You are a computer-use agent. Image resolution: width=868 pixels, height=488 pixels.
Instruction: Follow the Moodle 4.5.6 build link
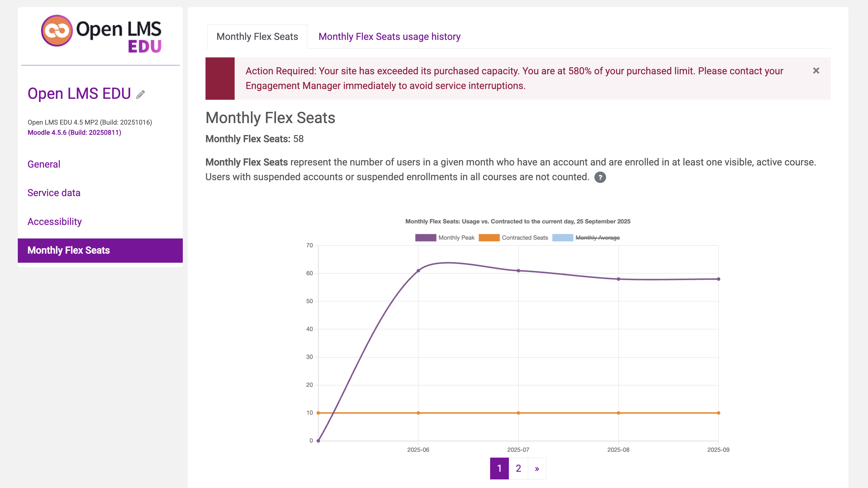75,133
